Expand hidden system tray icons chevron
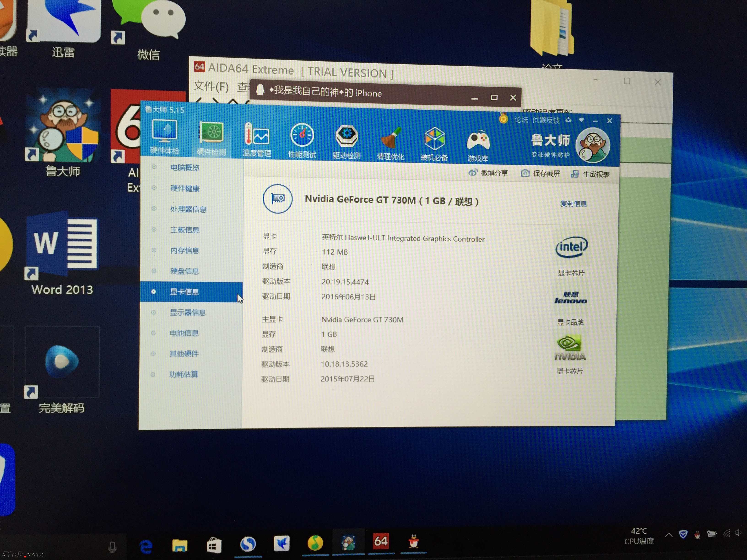The height and width of the screenshot is (560, 747). (x=668, y=535)
